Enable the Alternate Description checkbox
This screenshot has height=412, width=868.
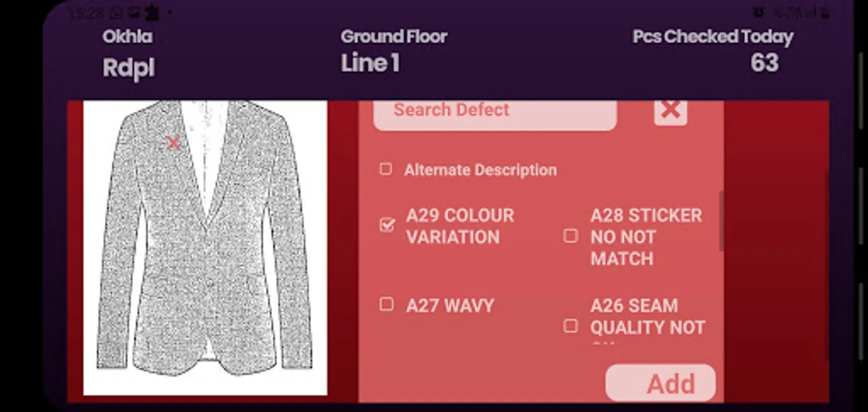tap(386, 169)
